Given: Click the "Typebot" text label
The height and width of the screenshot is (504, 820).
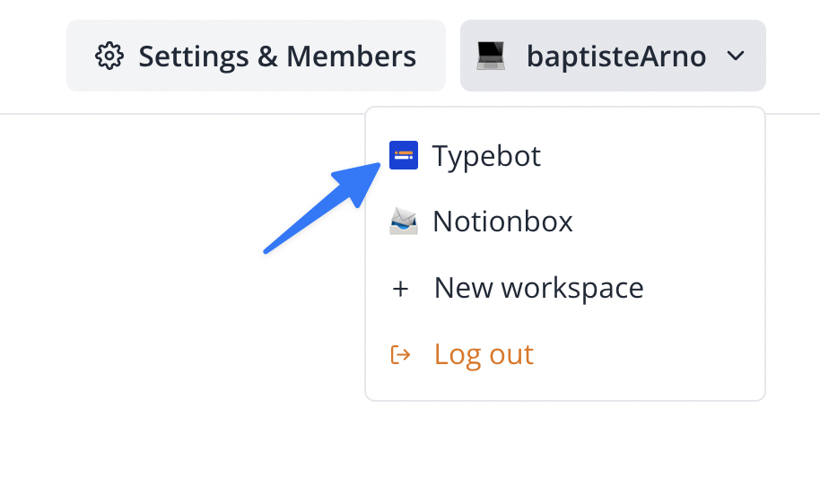Looking at the screenshot, I should point(486,156).
